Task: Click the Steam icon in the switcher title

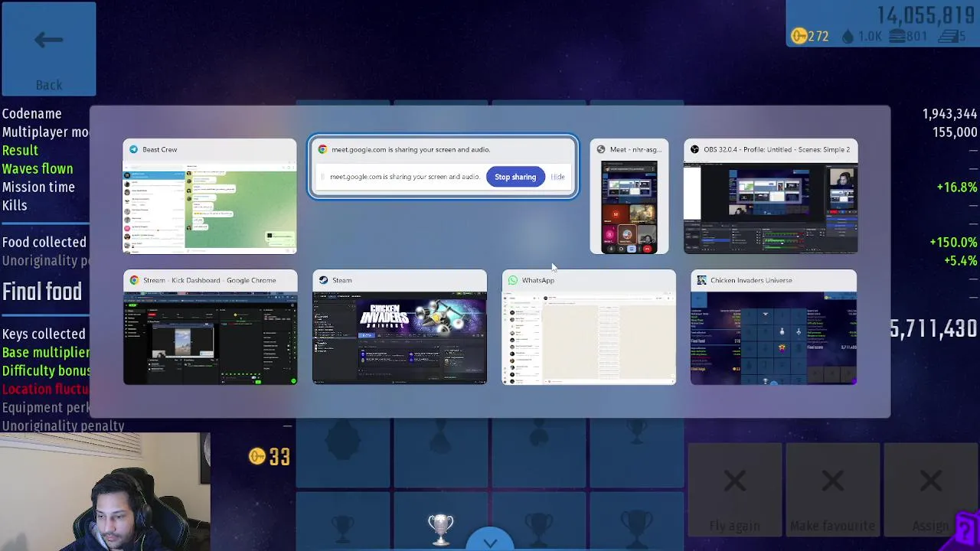Action: (323, 280)
